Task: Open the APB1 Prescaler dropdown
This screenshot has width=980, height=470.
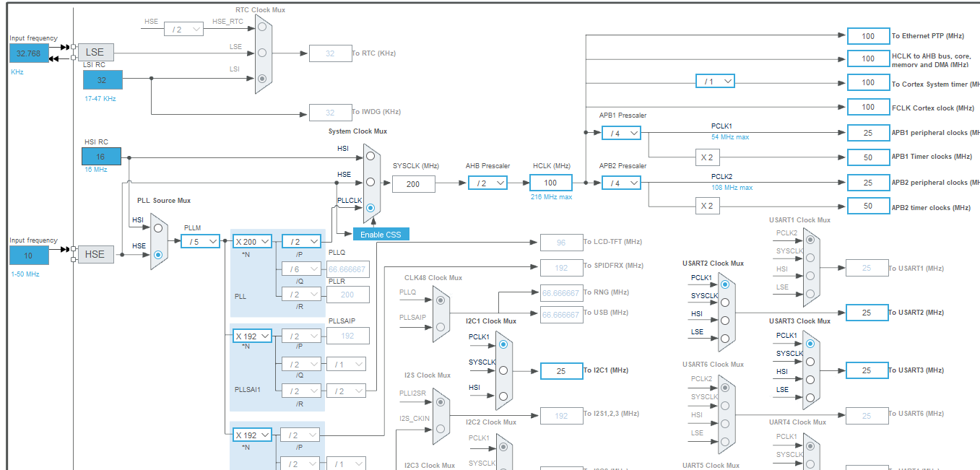Action: click(x=620, y=132)
